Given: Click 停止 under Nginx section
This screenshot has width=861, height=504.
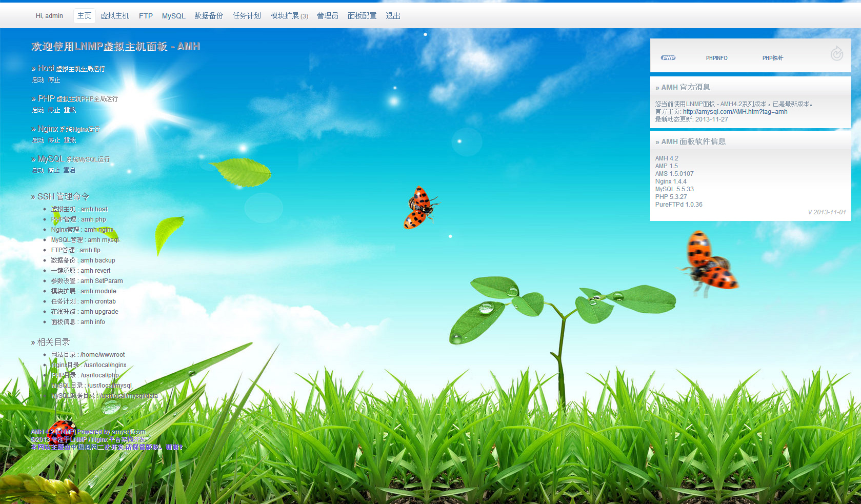Looking at the screenshot, I should 54,140.
